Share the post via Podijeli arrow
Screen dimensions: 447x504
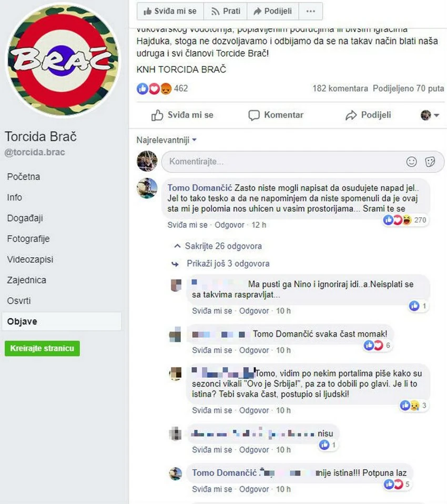[x=368, y=115]
